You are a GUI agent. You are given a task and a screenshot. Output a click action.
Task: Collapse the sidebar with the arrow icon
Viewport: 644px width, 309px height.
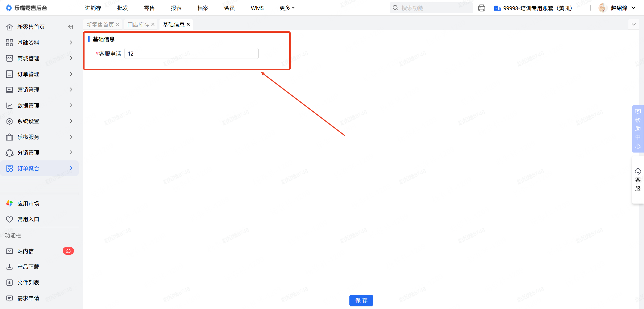pos(71,27)
